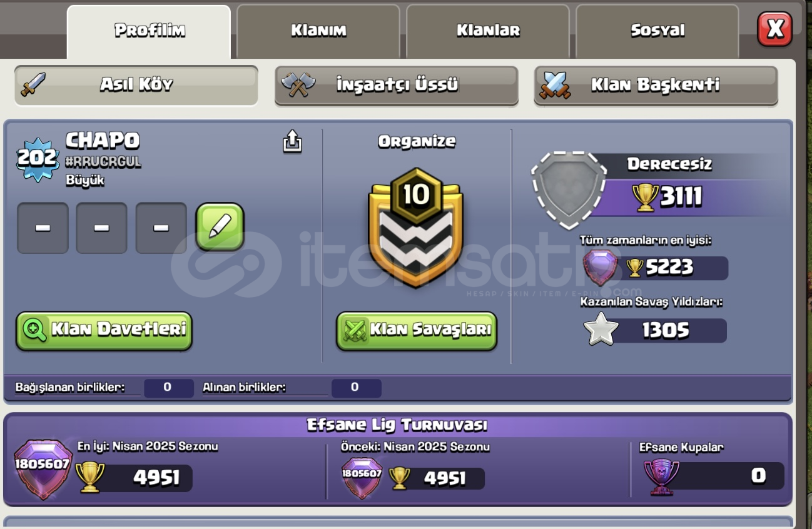This screenshot has height=529, width=812.
Task: Open the Klanım tab
Action: tap(318, 31)
